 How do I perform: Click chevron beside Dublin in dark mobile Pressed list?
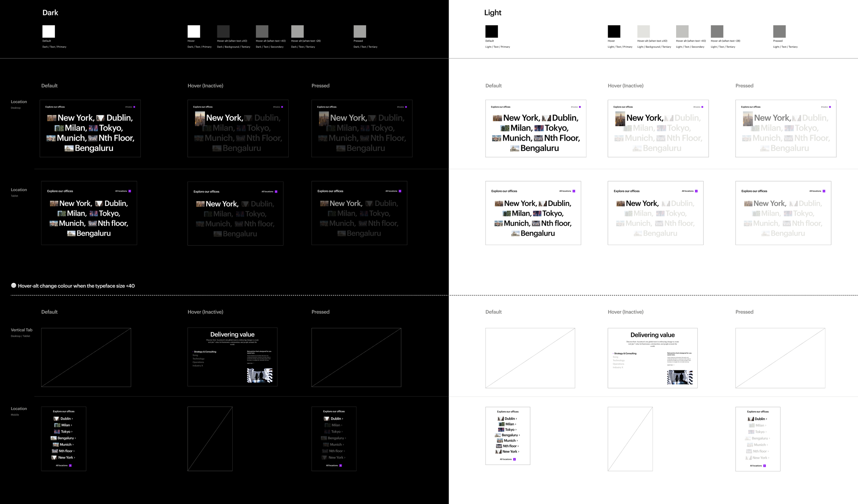(x=343, y=419)
